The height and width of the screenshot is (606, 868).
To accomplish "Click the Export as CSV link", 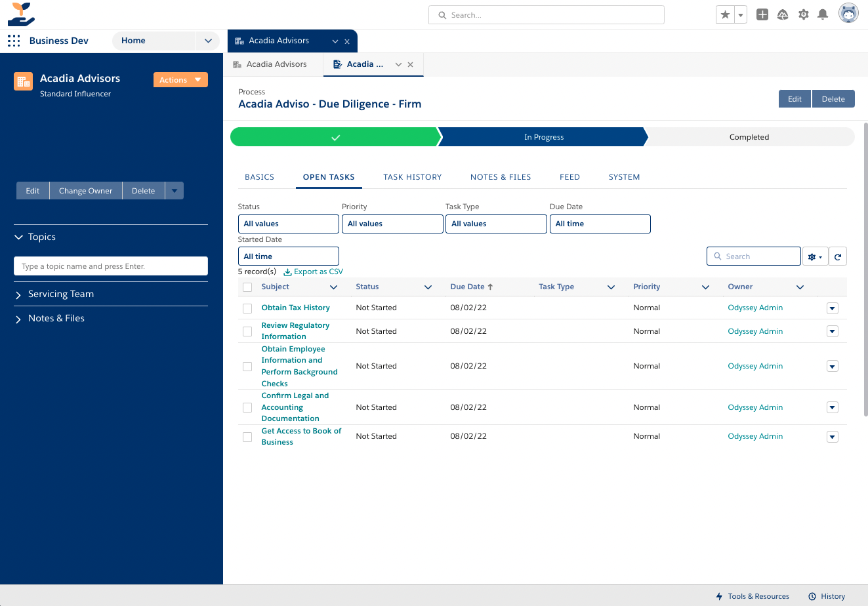I will (x=314, y=272).
